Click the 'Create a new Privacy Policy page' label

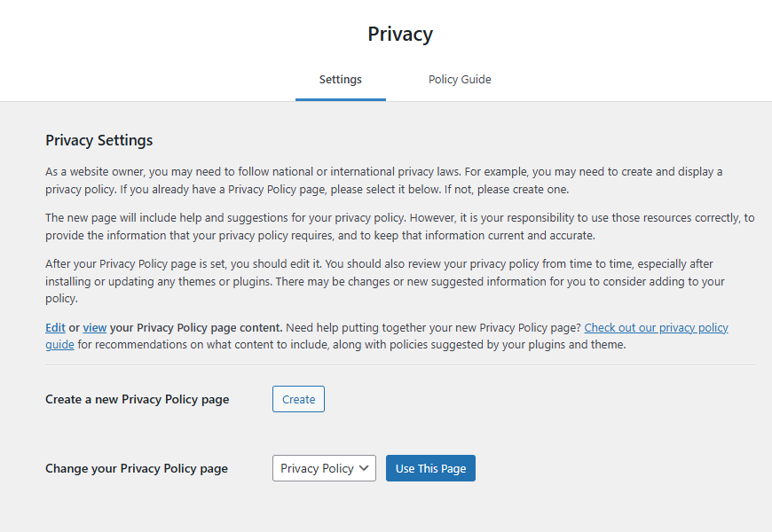(x=138, y=400)
